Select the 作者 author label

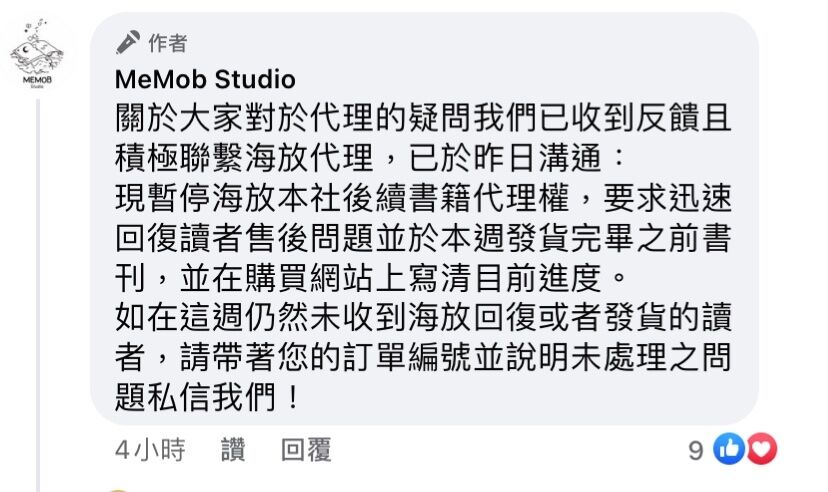click(167, 43)
